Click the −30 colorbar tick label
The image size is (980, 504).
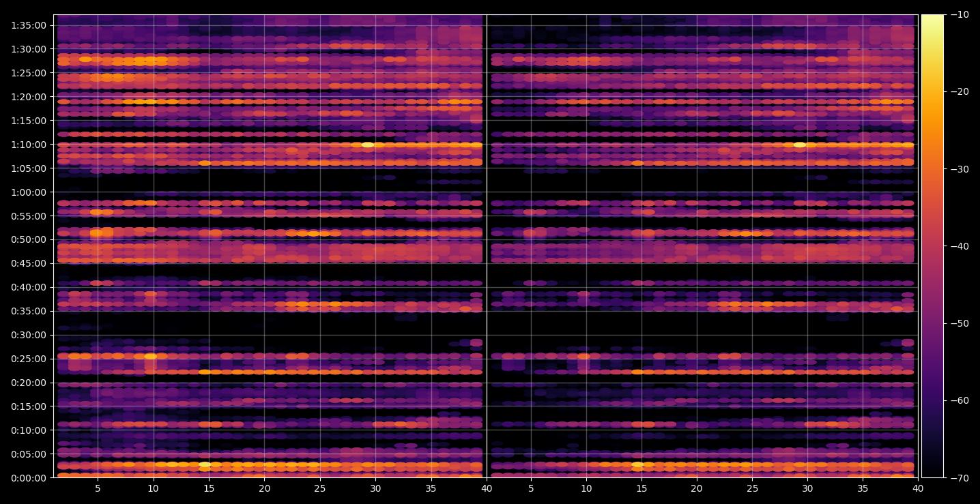[960, 169]
